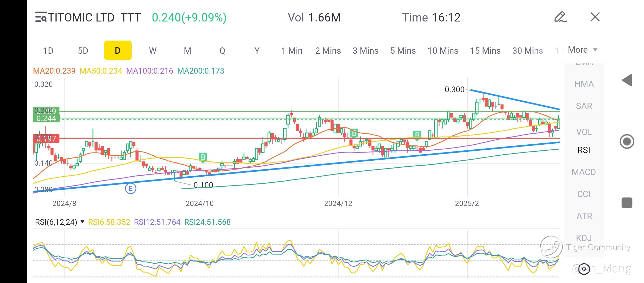Tap the B marker after 2024/12
Image resolution: width=644 pixels, height=283 pixels.
354,133
